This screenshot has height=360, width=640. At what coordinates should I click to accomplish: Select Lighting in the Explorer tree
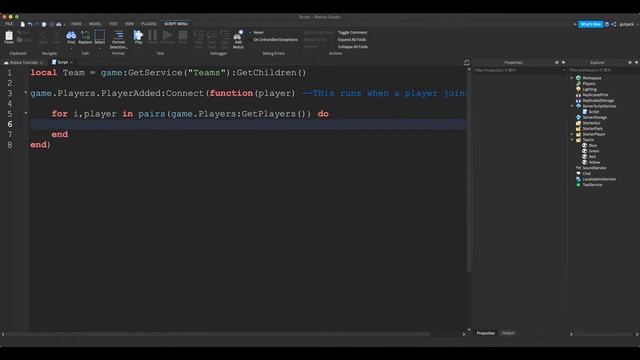tap(589, 89)
